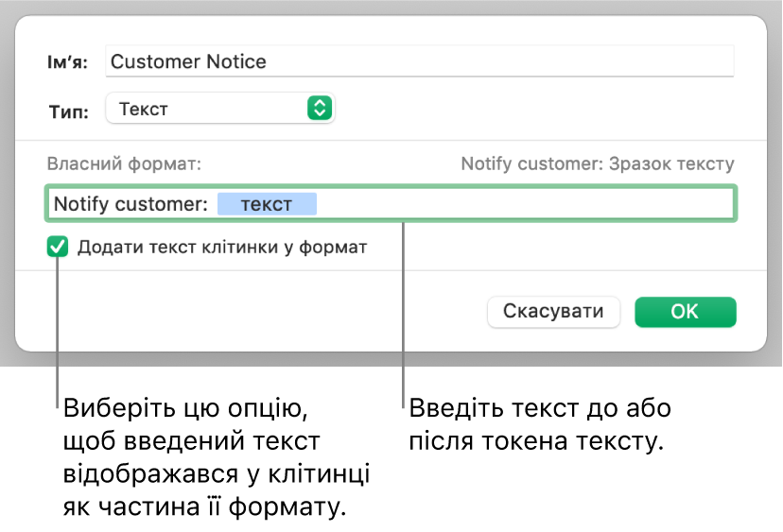783x532 pixels.
Task: Click the Додати текст клітинки у формат label text
Action: pyautogui.click(x=221, y=248)
